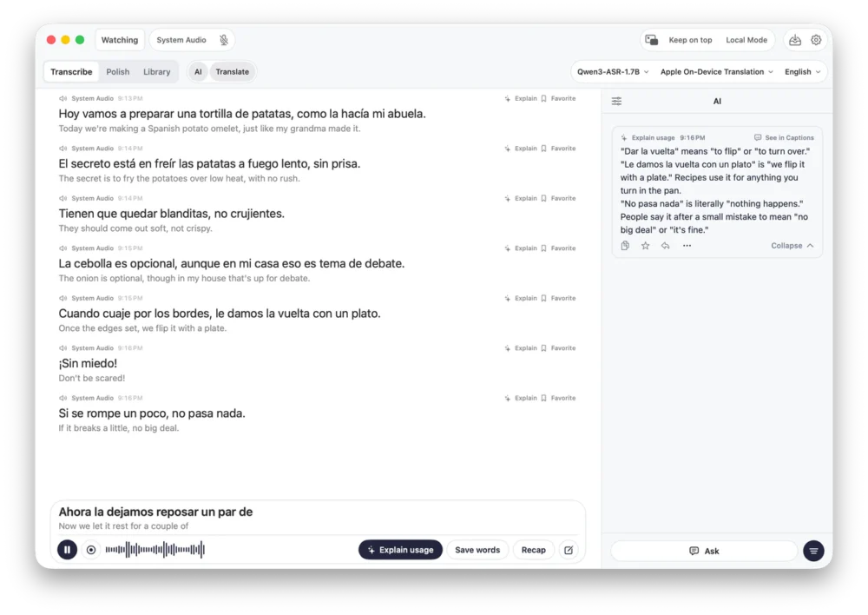868x615 pixels.
Task: Toggle the microphone mute icon
Action: [224, 40]
